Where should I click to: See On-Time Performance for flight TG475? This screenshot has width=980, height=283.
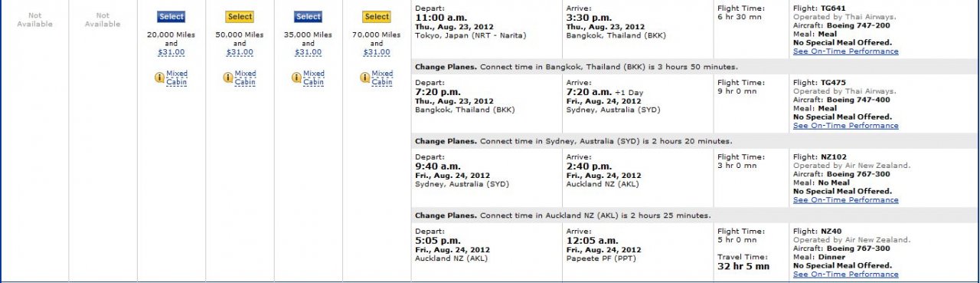click(845, 126)
